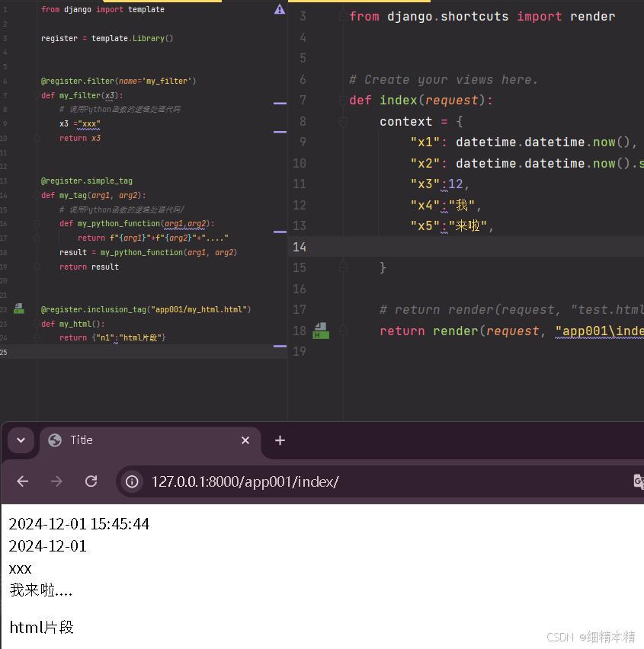
Task: Go forward in the browser
Action: coord(56,481)
